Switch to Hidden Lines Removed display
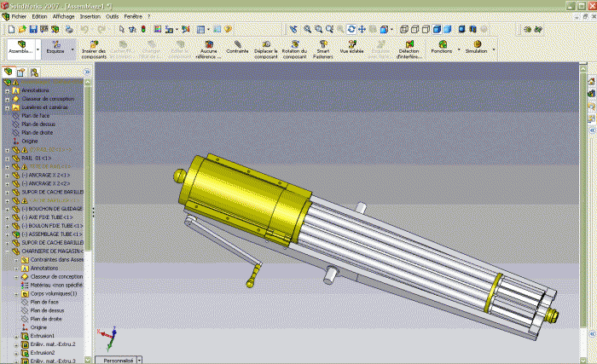Viewport: 597px width, 364px height. pyautogui.click(x=426, y=29)
